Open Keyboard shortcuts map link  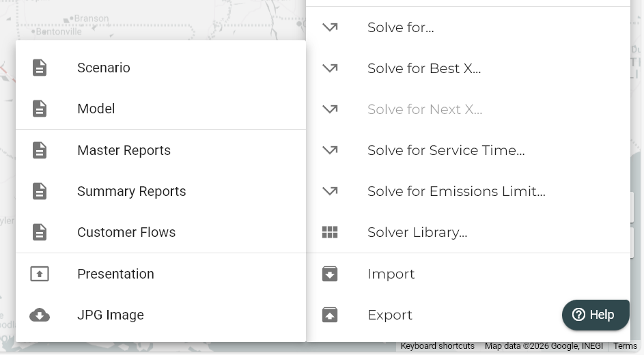coord(437,346)
